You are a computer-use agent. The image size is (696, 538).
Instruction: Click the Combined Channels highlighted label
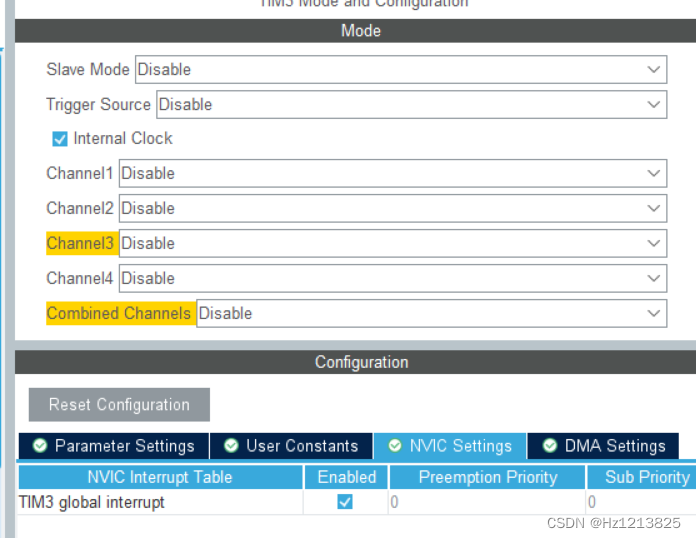tap(121, 313)
